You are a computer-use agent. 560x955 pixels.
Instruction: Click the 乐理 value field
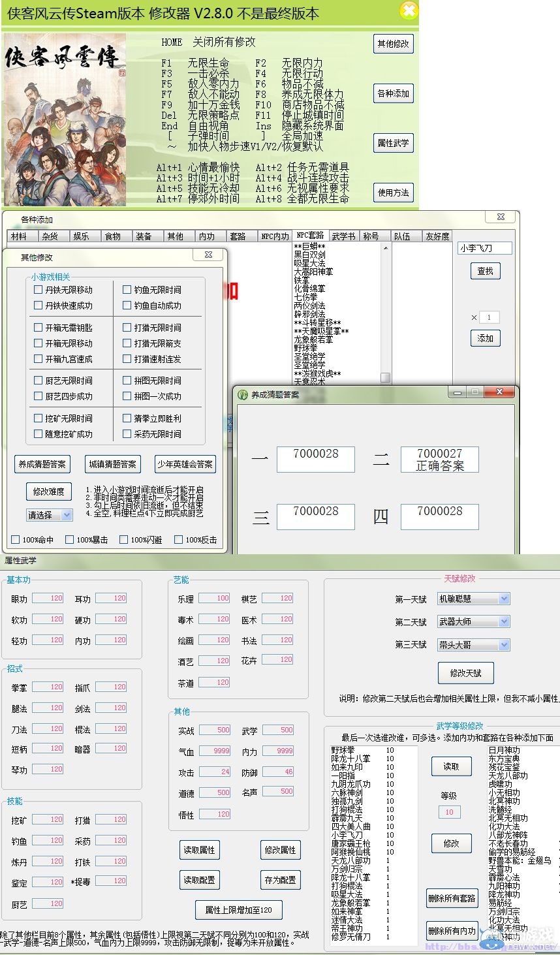(x=215, y=599)
